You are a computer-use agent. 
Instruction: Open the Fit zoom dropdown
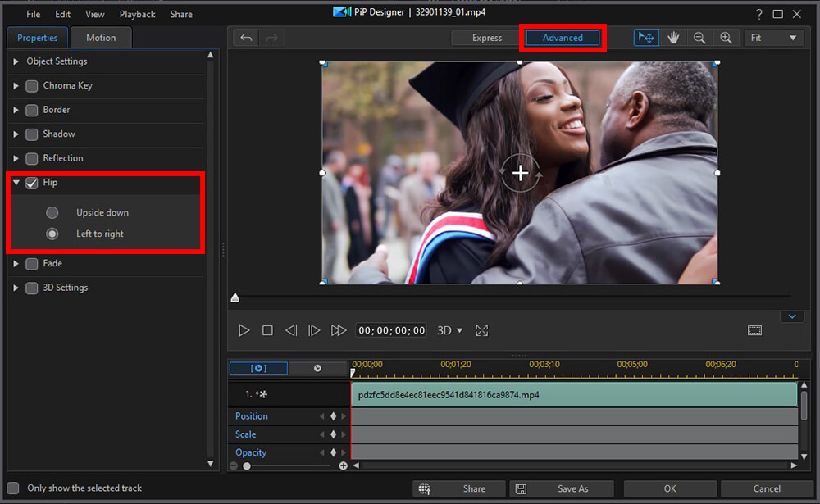click(773, 38)
